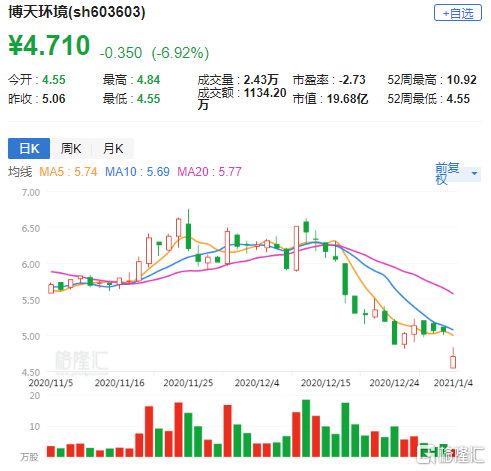Click the market cap value 19.68亿

click(x=347, y=99)
